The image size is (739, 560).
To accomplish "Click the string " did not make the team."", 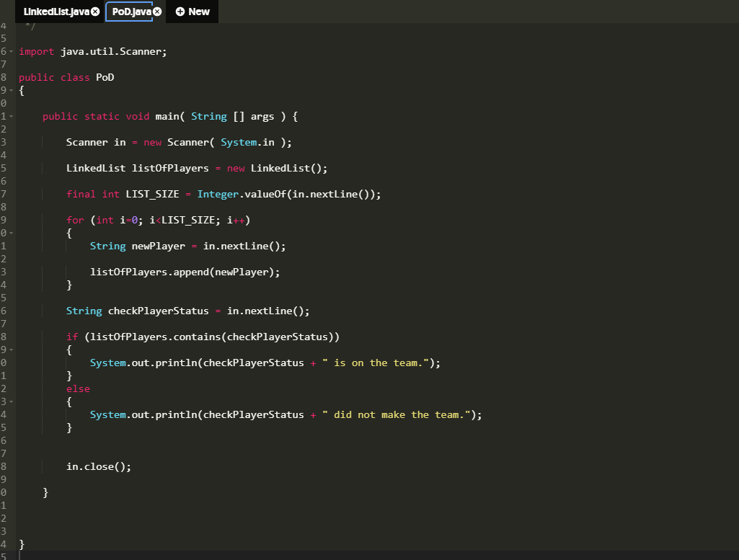I will [397, 414].
